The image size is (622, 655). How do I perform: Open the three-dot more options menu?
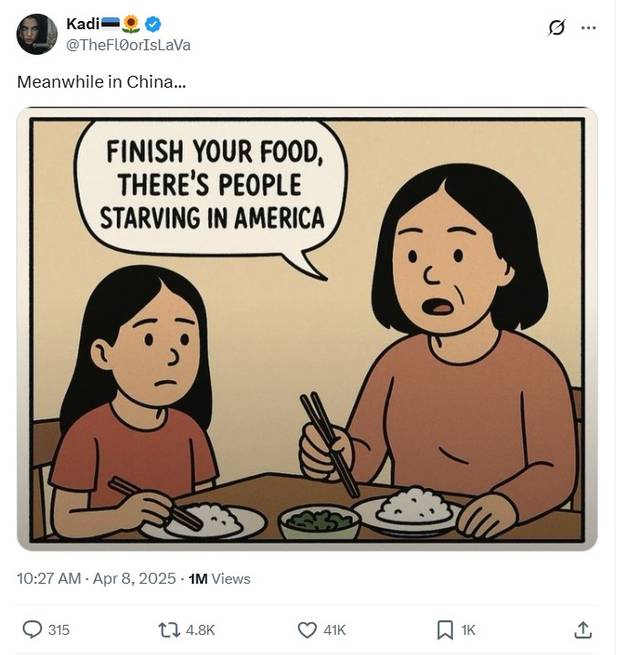(588, 27)
